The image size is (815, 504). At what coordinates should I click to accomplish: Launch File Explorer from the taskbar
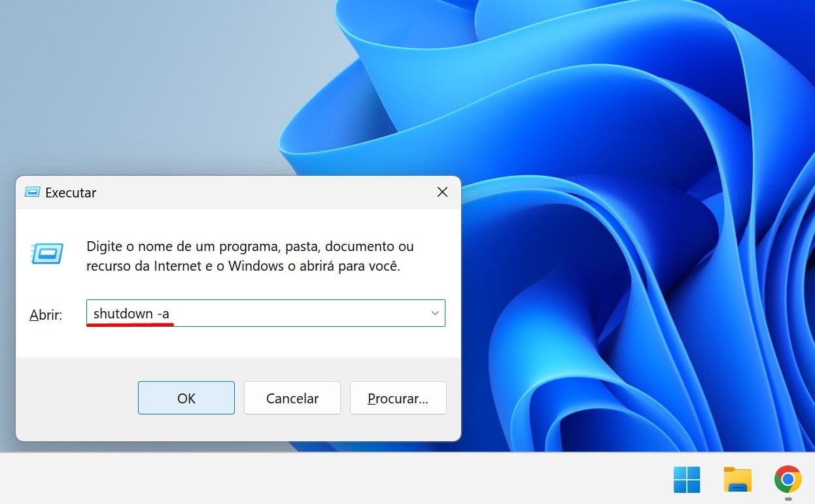pyautogui.click(x=737, y=480)
